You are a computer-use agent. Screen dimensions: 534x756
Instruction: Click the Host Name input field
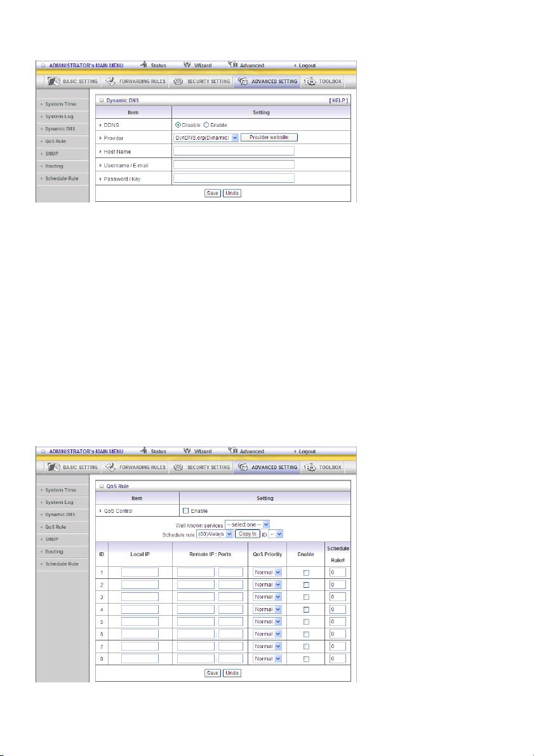pos(234,151)
